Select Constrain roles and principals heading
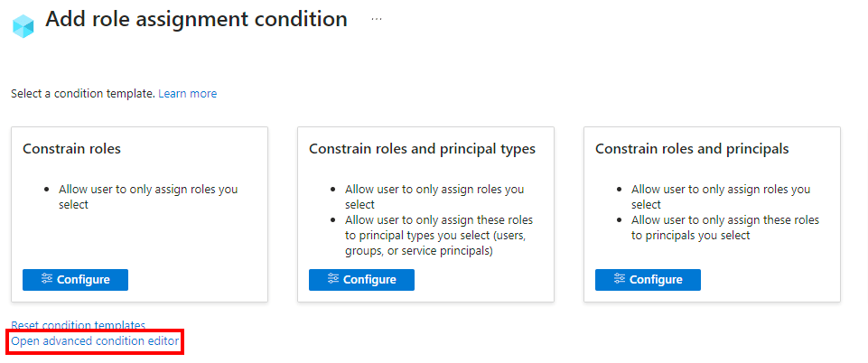The height and width of the screenshot is (363, 868). click(692, 148)
